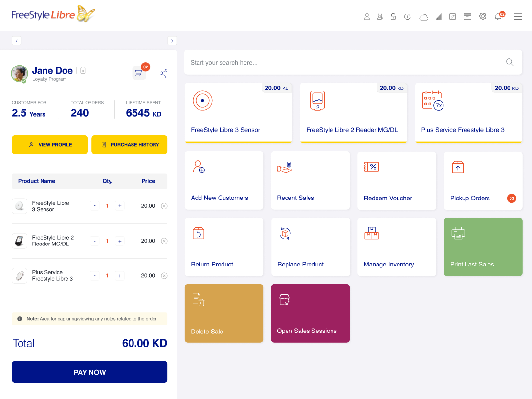The width and height of the screenshot is (532, 399).
Task: Remove FreeStyle Libre 3 Sensor from order
Action: (x=164, y=206)
